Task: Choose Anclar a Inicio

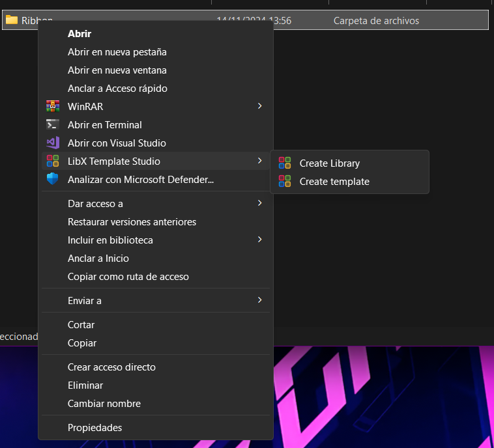Action: 156,259
